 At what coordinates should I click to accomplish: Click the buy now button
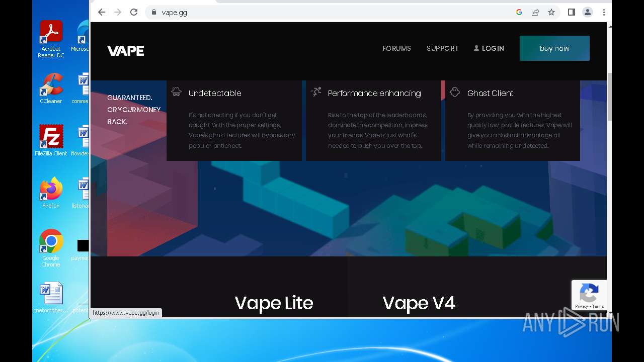[x=554, y=48]
